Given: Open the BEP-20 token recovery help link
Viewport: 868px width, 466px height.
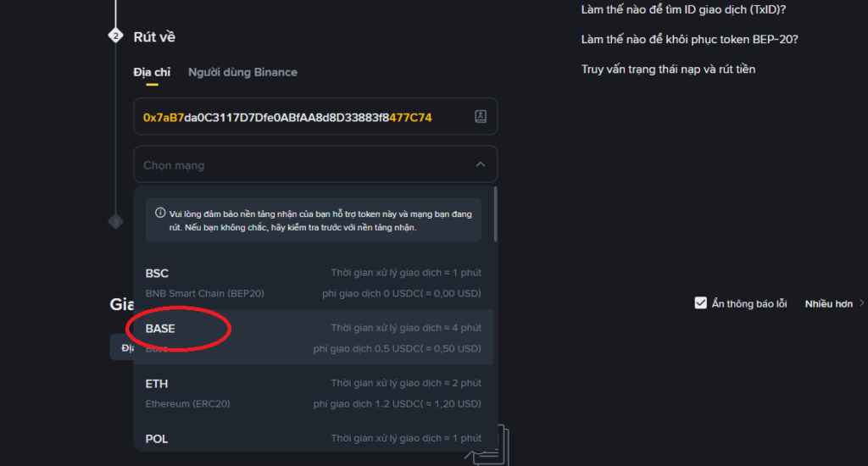Looking at the screenshot, I should tap(689, 39).
